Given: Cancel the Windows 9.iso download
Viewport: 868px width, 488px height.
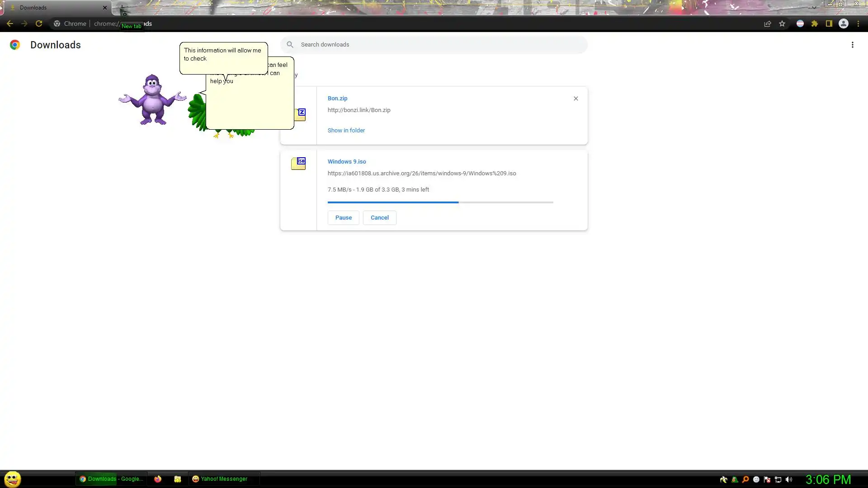Looking at the screenshot, I should click(x=379, y=218).
